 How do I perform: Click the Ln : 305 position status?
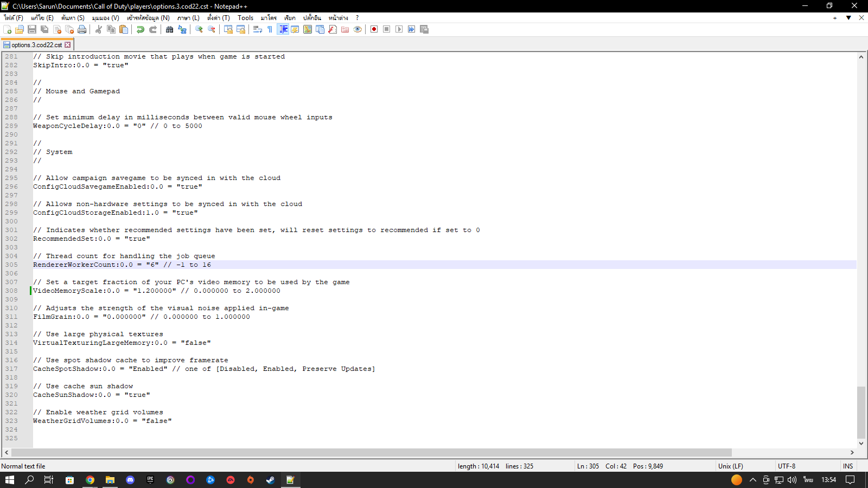[588, 466]
